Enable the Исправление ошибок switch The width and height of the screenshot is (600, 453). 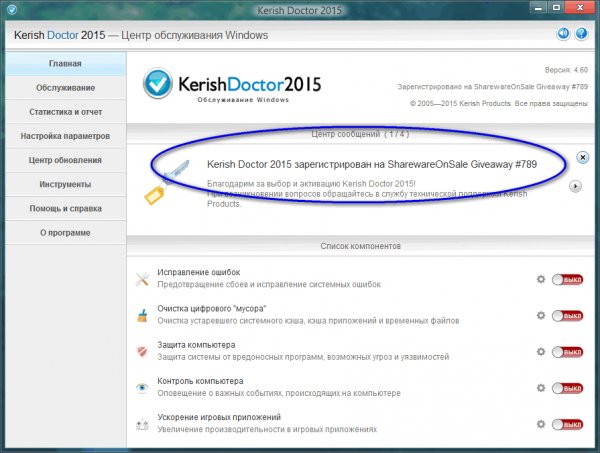pos(567,280)
